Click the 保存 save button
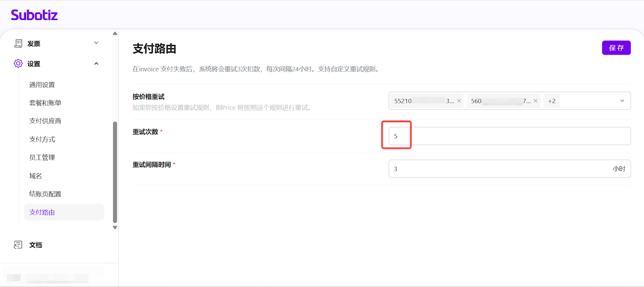 click(x=616, y=48)
